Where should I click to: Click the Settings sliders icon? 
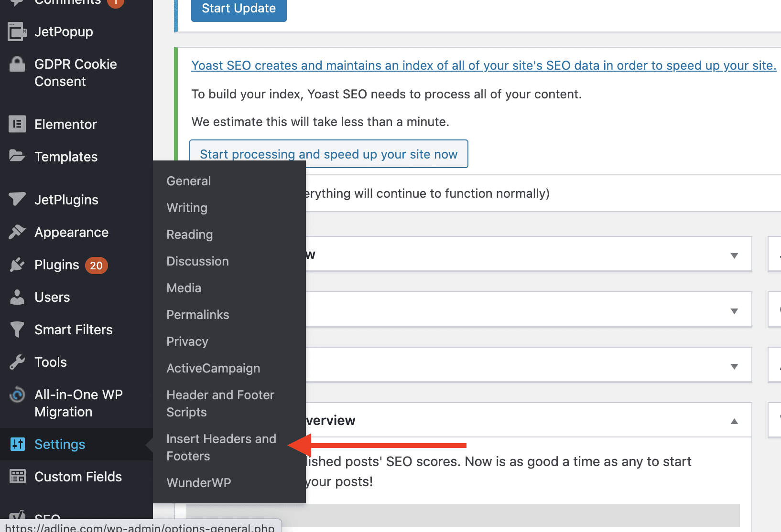point(17,444)
